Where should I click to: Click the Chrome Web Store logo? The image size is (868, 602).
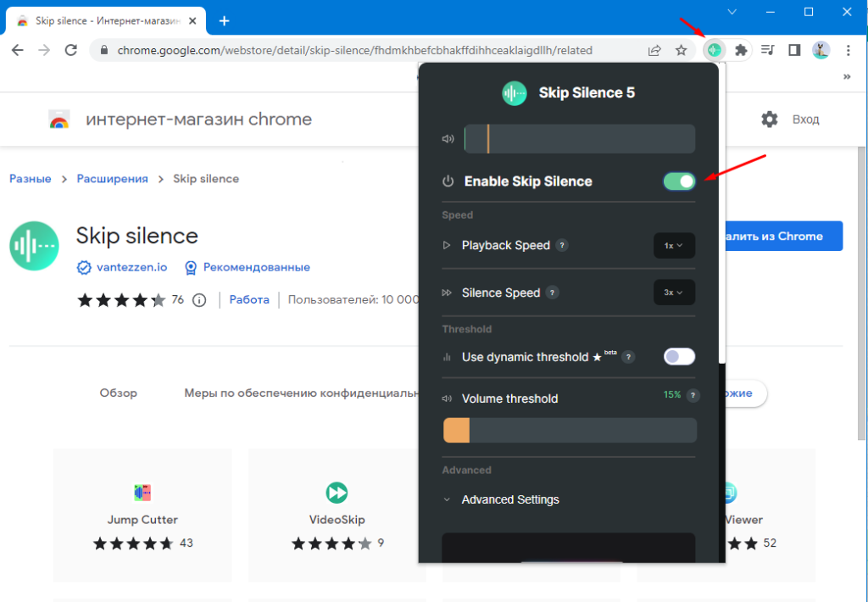pos(58,120)
